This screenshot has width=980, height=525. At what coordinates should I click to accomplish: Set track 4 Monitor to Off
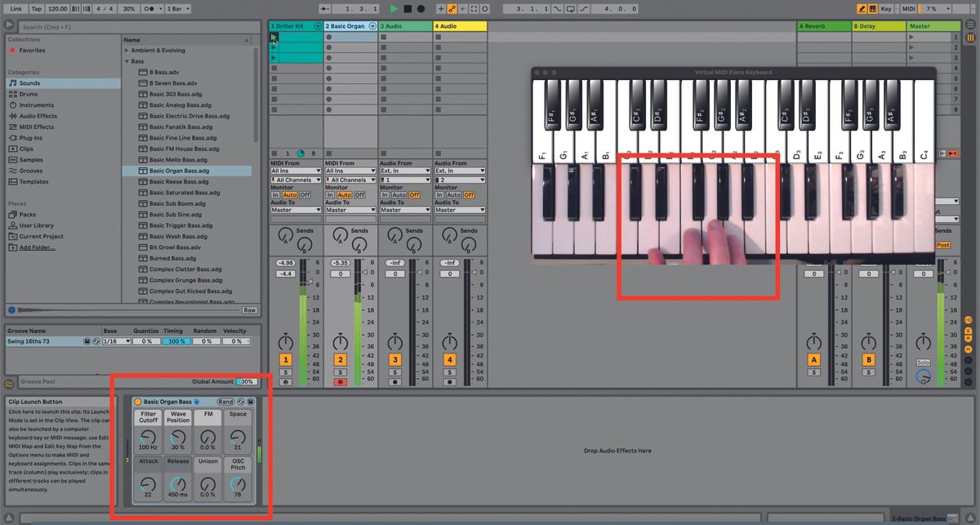click(x=469, y=195)
